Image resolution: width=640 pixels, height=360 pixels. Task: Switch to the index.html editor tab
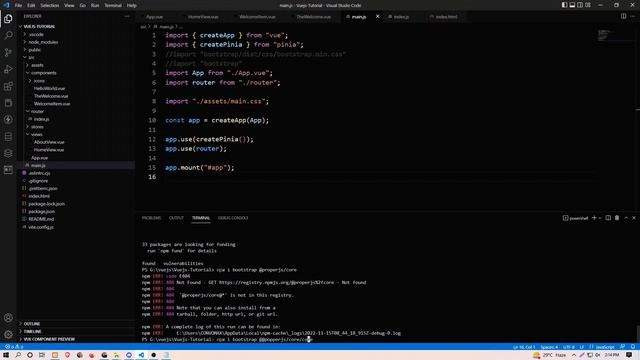tap(446, 17)
